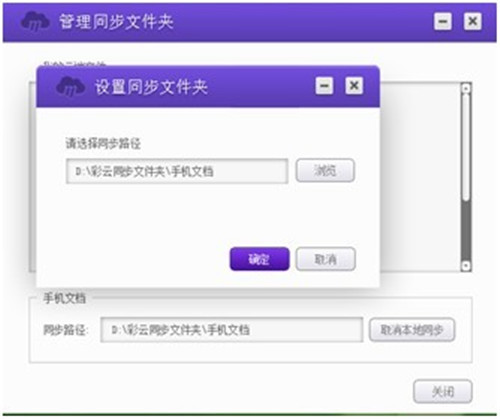Viewport: 500px width, 419px height.
Task: Close the 管理同步文件夹 window
Action: coord(473,22)
